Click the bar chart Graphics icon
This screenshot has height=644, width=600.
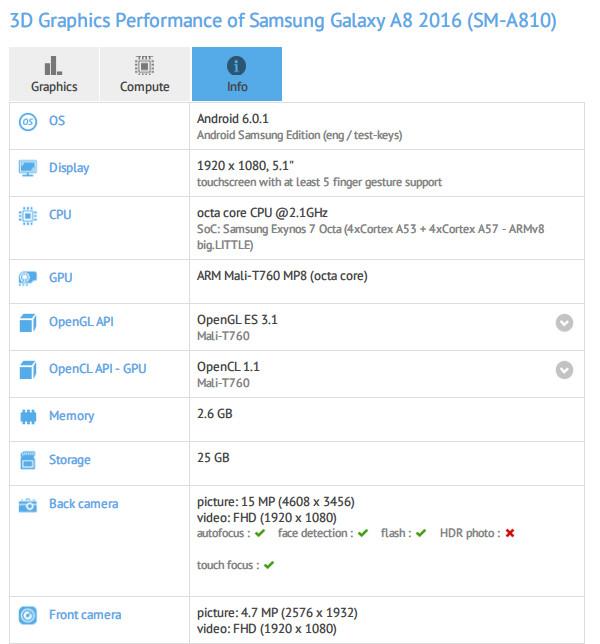[53, 65]
